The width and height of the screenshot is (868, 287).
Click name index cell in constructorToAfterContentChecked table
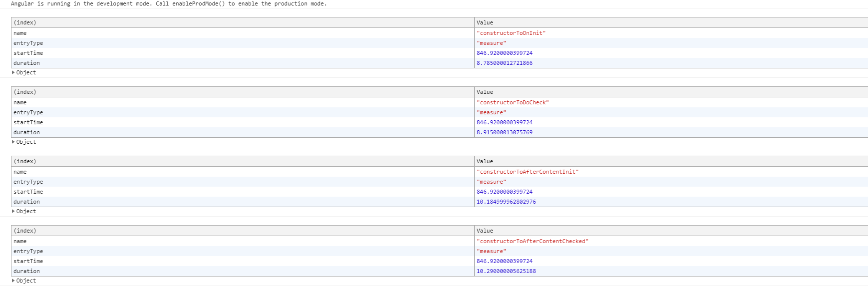[x=243, y=241]
